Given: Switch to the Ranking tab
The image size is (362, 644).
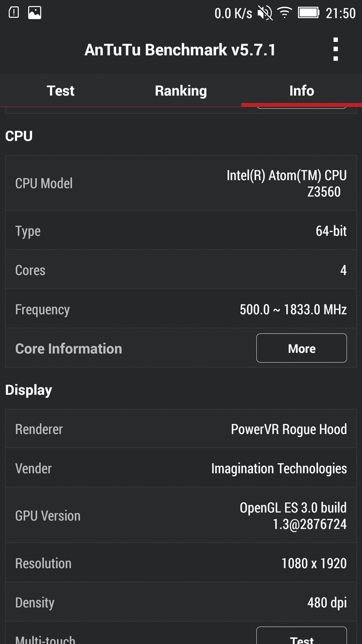Looking at the screenshot, I should [x=181, y=91].
